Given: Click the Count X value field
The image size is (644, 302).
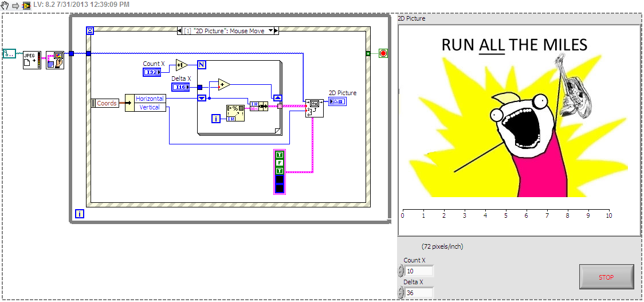Looking at the screenshot, I should [x=419, y=271].
